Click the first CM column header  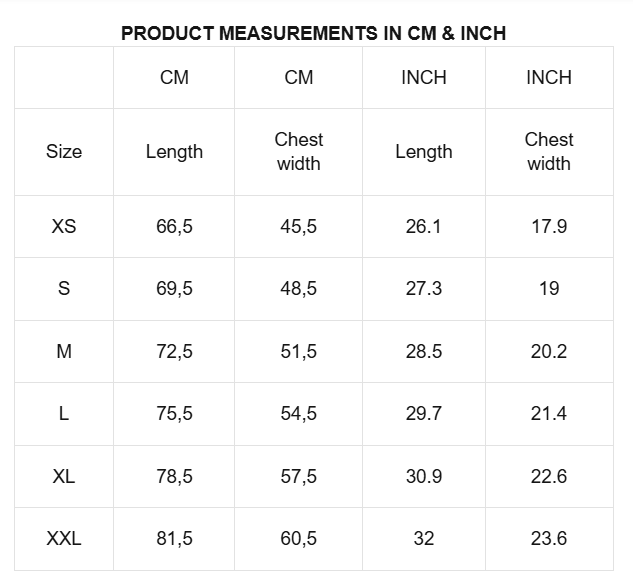pos(174,78)
